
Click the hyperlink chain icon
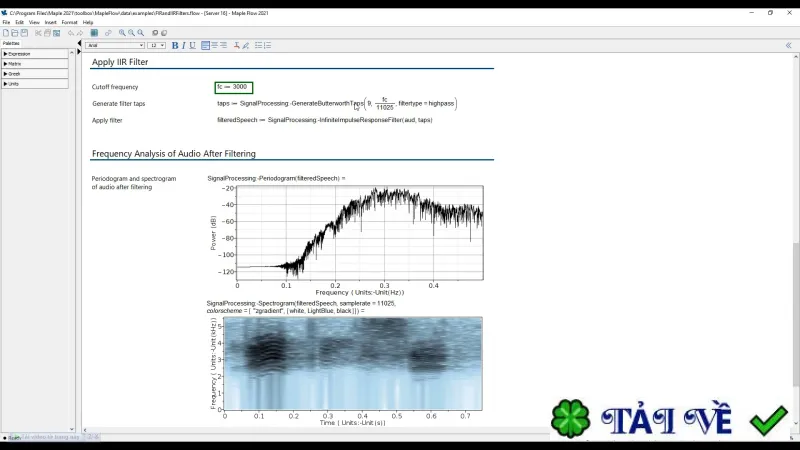pos(108,33)
